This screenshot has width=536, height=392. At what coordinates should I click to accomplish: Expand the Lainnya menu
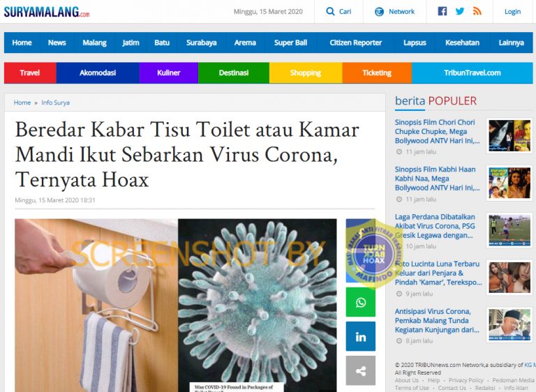pyautogui.click(x=511, y=43)
